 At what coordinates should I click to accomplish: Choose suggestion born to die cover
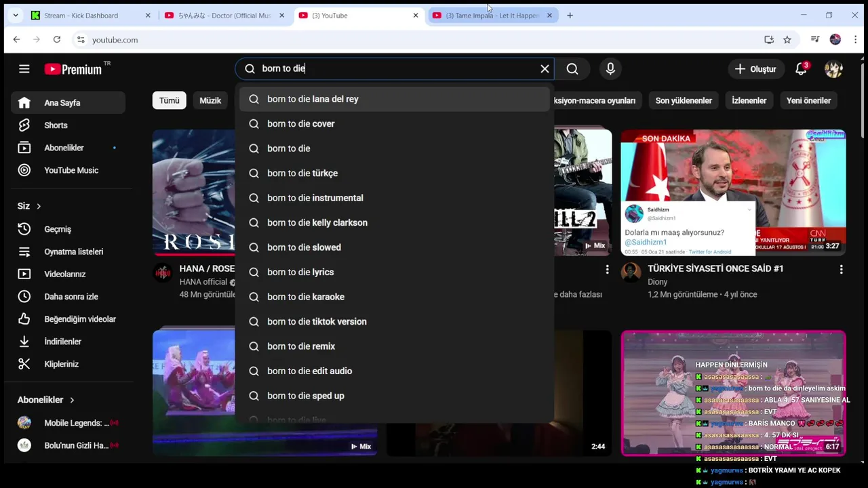(x=394, y=124)
